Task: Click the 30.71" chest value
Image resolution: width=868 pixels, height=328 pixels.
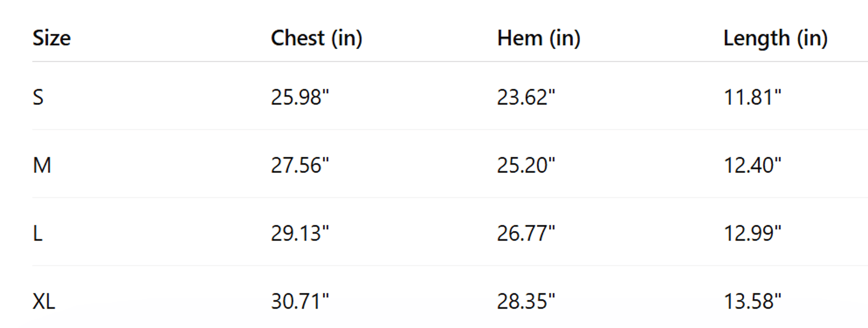Action: pos(300,301)
